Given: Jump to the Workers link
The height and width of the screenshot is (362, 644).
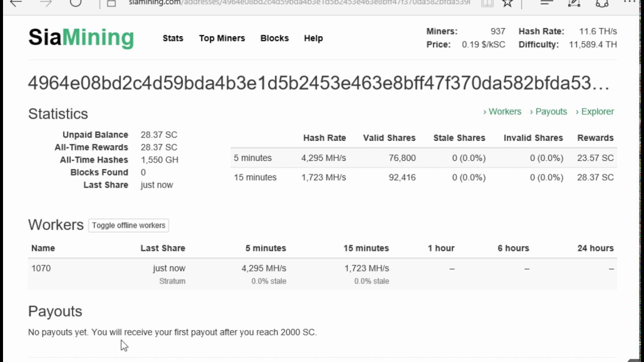Looking at the screenshot, I should (502, 112).
